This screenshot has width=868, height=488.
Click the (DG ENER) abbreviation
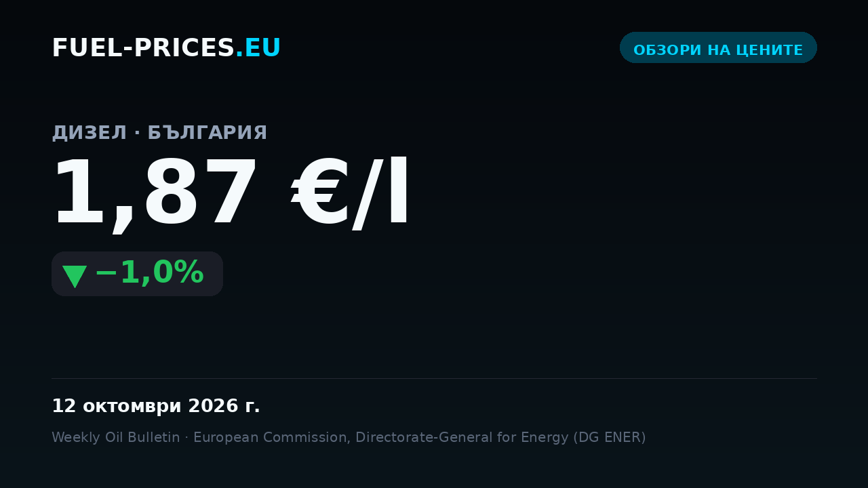coord(610,438)
